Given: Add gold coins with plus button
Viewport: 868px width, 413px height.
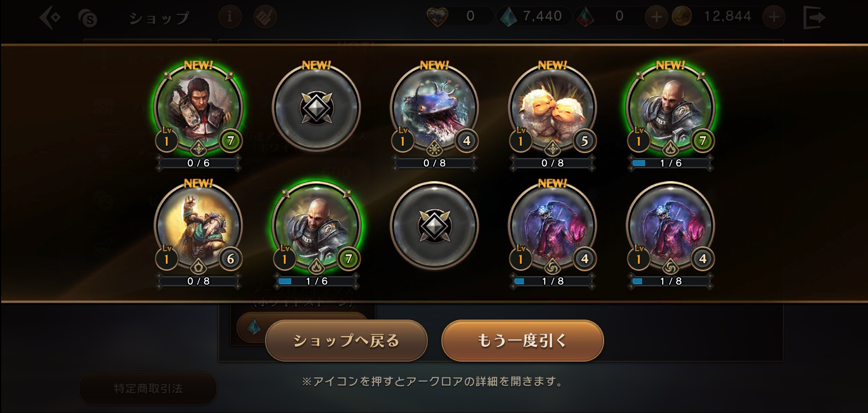Looking at the screenshot, I should [774, 17].
